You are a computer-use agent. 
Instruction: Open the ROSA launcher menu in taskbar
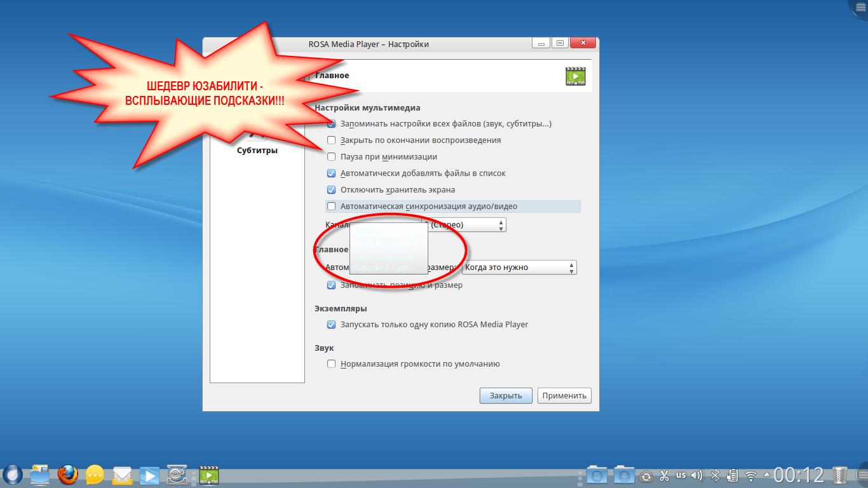point(13,474)
